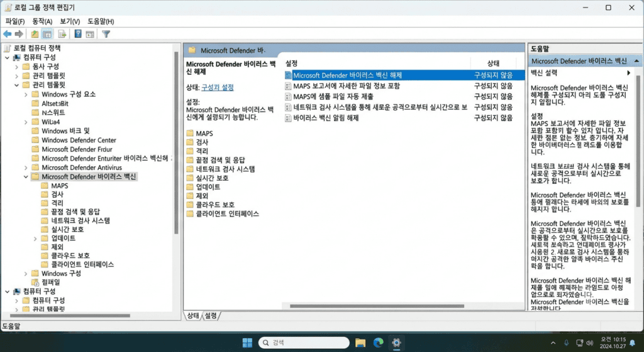Expand the Windows 구성 tree node
The width and height of the screenshot is (644, 352).
coord(26,273)
